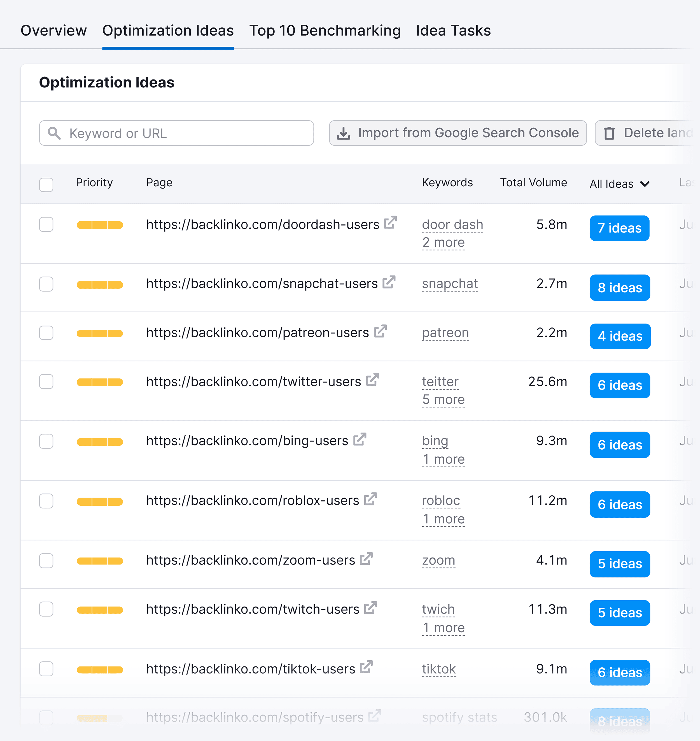Open the Idea Tasks tab
700x741 pixels.
pos(453,31)
